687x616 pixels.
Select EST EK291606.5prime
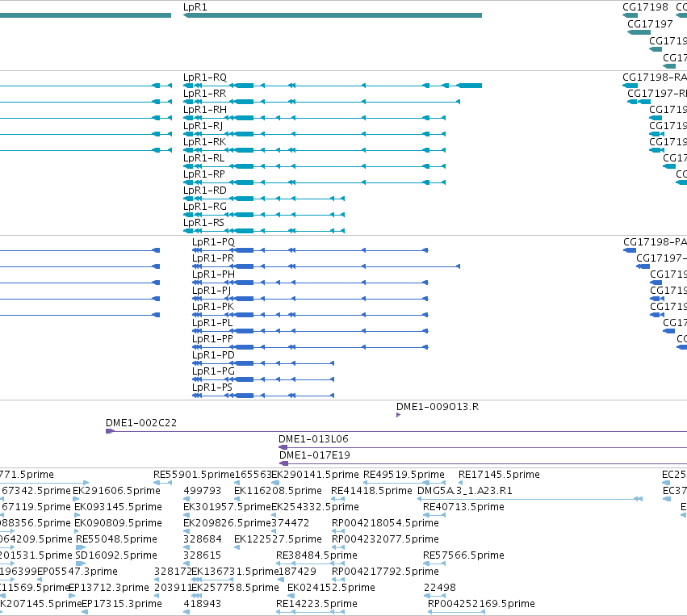pyautogui.click(x=116, y=491)
